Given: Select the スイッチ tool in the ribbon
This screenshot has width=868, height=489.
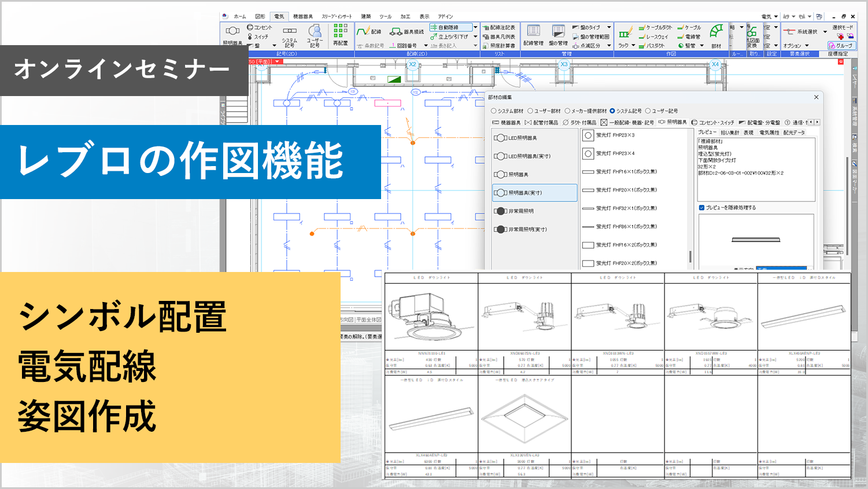Looking at the screenshot, I should [257, 36].
